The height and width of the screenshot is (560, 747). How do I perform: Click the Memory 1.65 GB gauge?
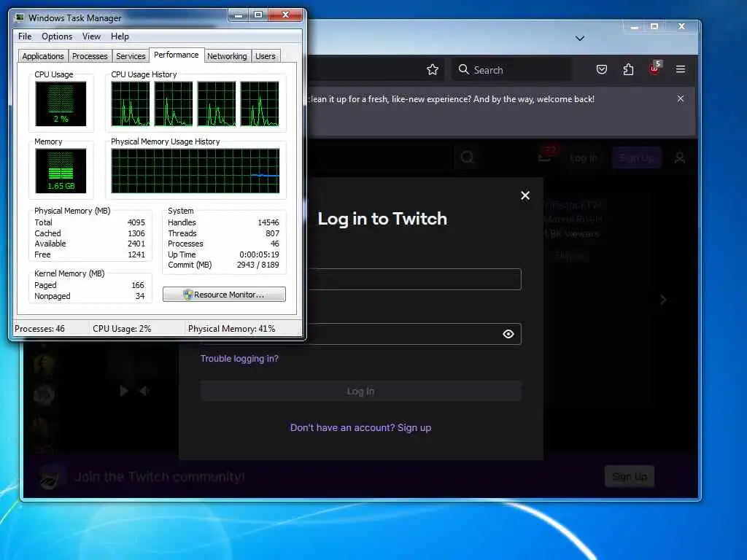pos(61,171)
